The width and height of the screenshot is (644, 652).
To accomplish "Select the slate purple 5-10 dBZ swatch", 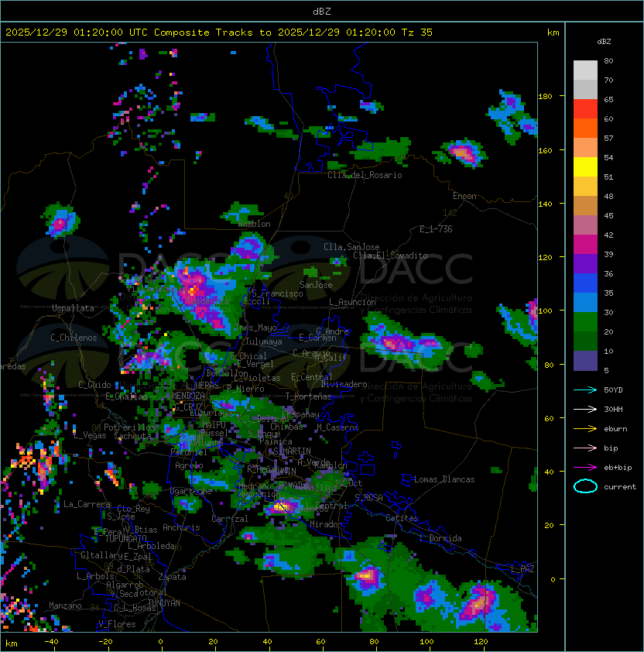I will 585,361.
